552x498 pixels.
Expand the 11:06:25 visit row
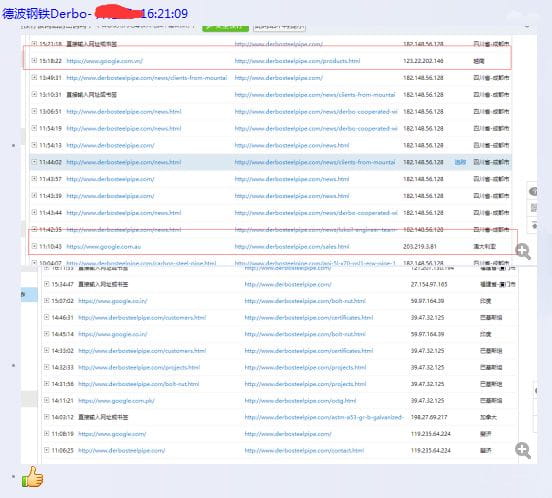click(46, 450)
